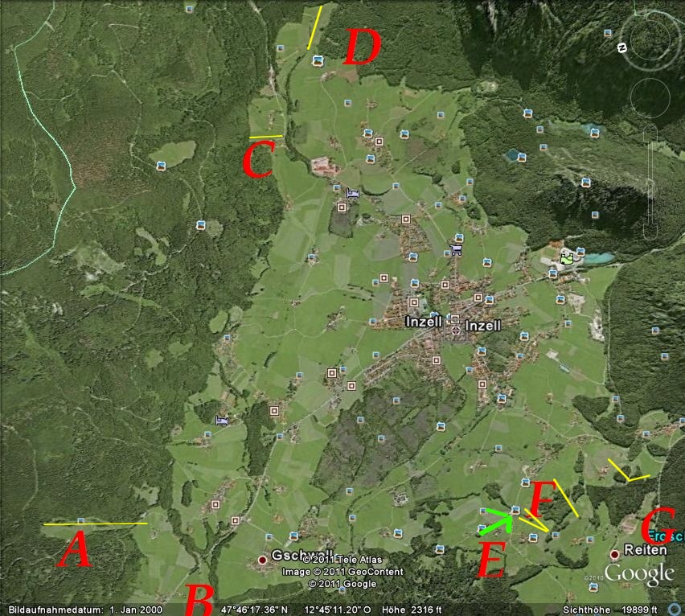685x616 pixels.
Task: Open the photo icon beside the letter D
Action: click(x=318, y=60)
